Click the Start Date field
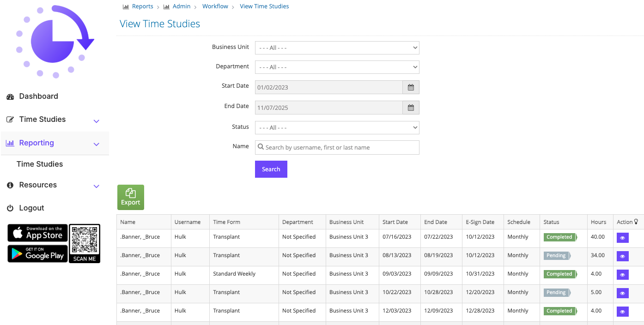This screenshot has width=644, height=325. (329, 87)
